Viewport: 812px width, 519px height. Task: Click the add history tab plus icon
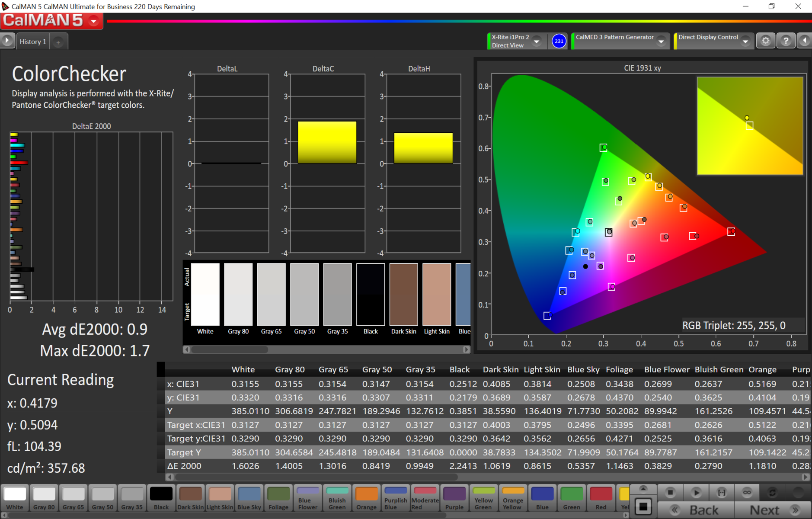[x=58, y=42]
